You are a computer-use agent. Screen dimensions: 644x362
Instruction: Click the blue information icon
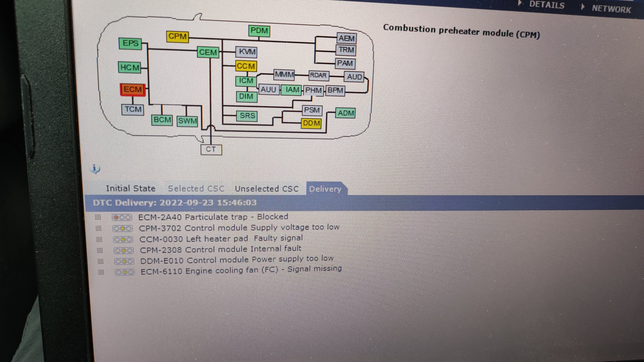(95, 169)
